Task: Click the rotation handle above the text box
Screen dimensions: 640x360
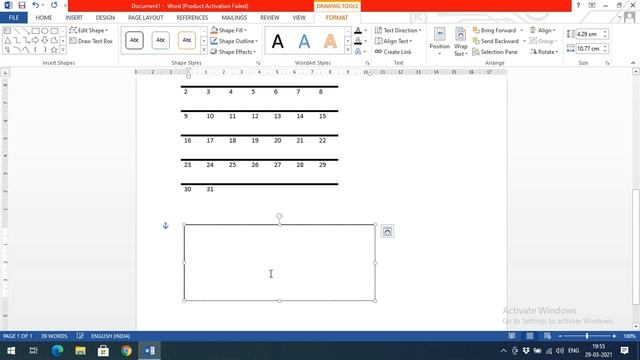Action: (x=279, y=216)
